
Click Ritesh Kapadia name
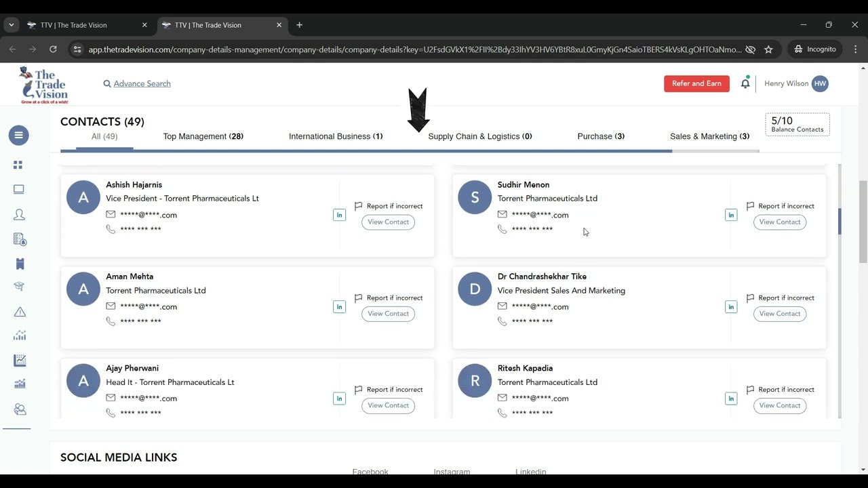click(x=525, y=368)
